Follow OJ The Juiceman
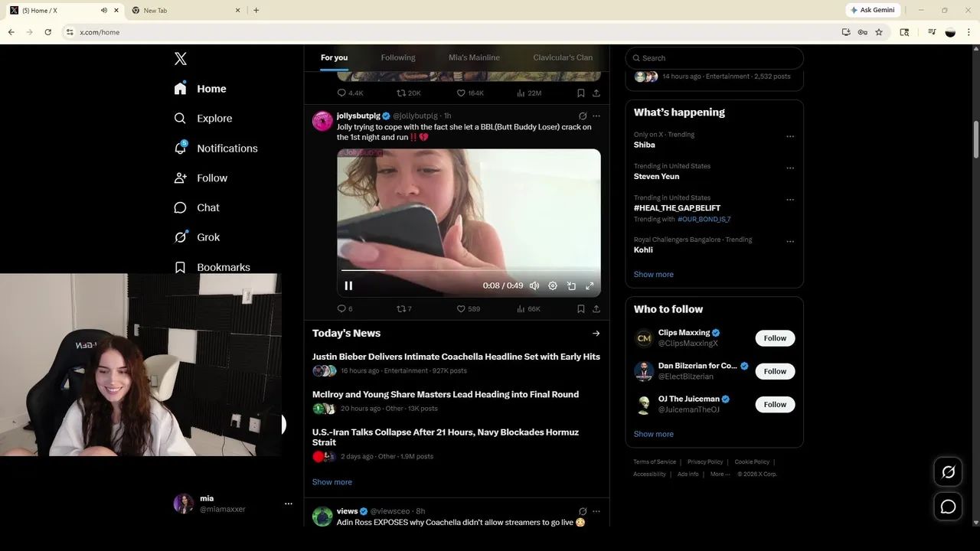Screen dimensions: 980x551 coord(775,404)
